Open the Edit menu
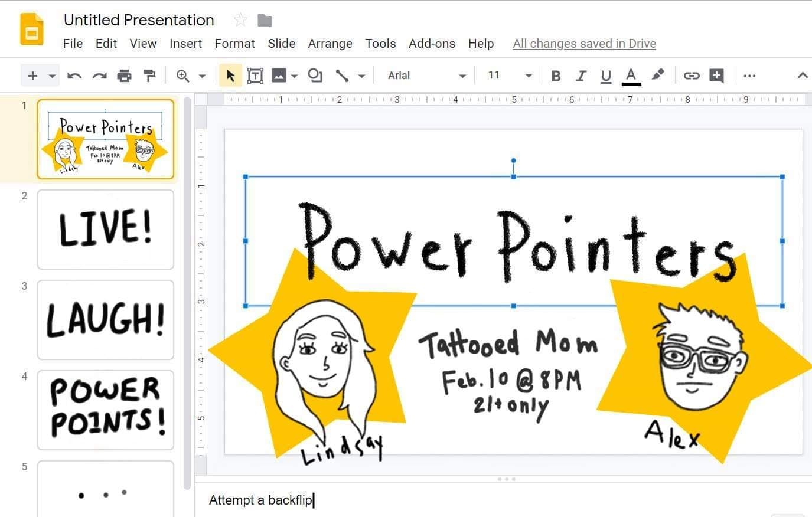 point(106,44)
